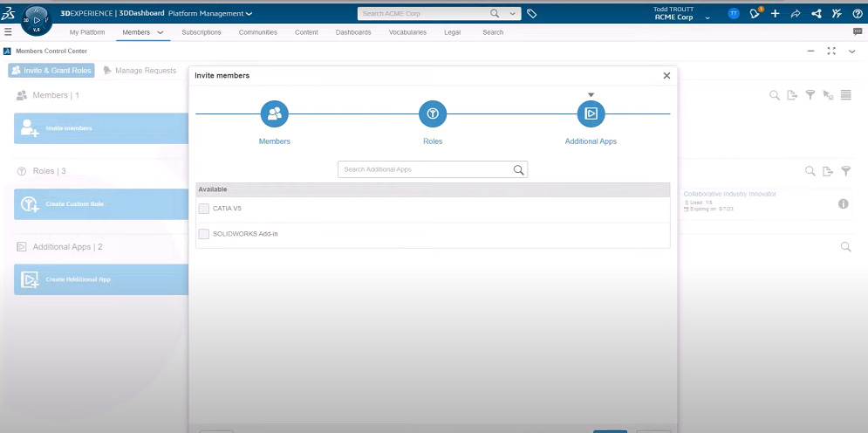The width and height of the screenshot is (868, 433).
Task: Click the Create Additional App tile
Action: pos(101,279)
